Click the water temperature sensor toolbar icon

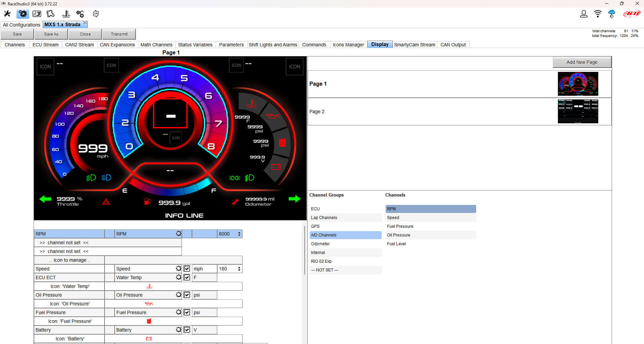[x=66, y=14]
